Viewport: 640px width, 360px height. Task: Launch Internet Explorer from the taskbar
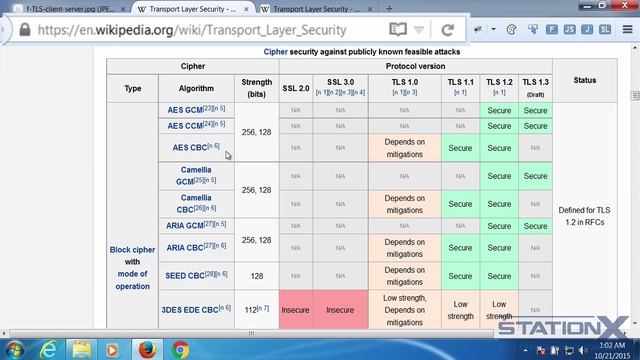pos(48,350)
